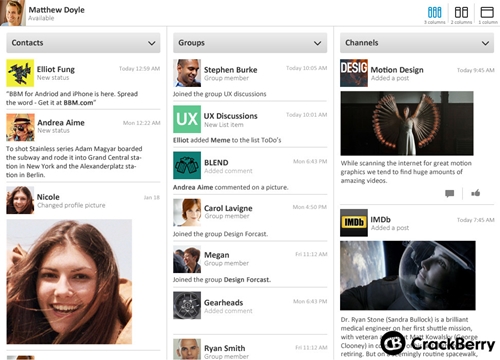This screenshot has width=500, height=360.
Task: Click comment icon under Motion Design post
Action: [450, 193]
